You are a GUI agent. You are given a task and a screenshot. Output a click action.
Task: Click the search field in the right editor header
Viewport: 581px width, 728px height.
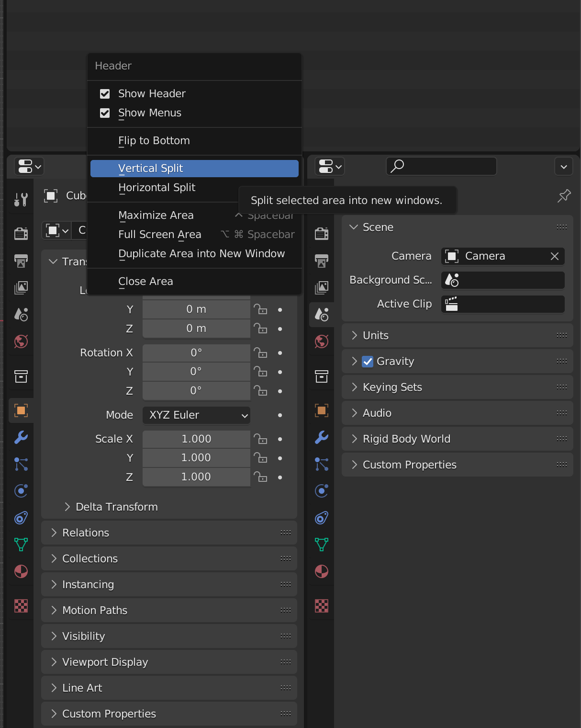pos(441,167)
